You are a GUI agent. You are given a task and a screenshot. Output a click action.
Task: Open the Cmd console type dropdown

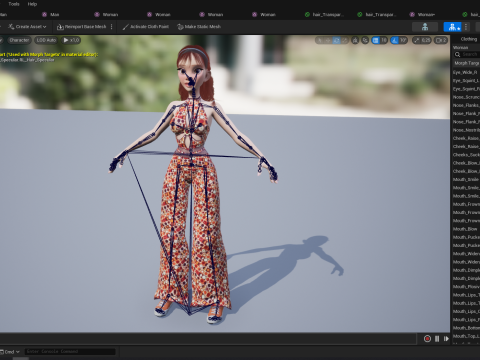10,352
